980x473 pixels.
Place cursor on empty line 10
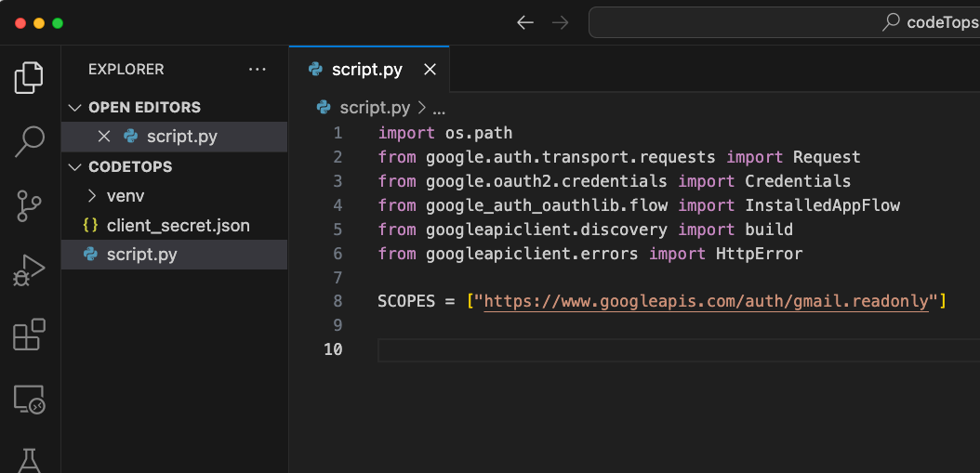tap(679, 350)
